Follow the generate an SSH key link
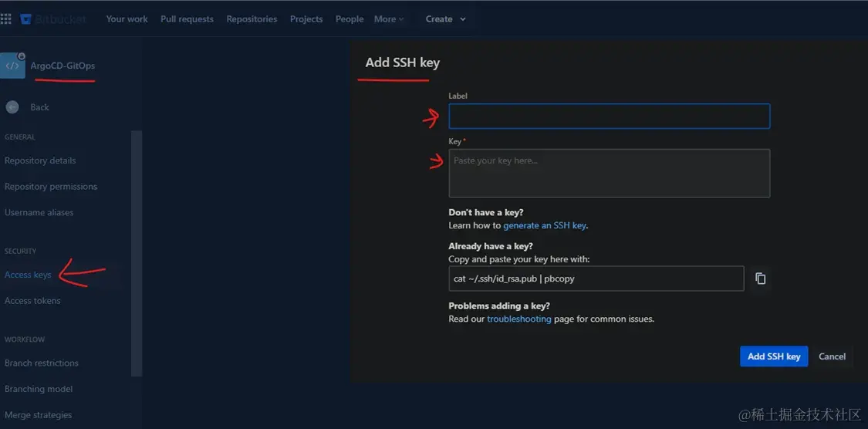Viewport: 868px width, 429px height. [545, 226]
